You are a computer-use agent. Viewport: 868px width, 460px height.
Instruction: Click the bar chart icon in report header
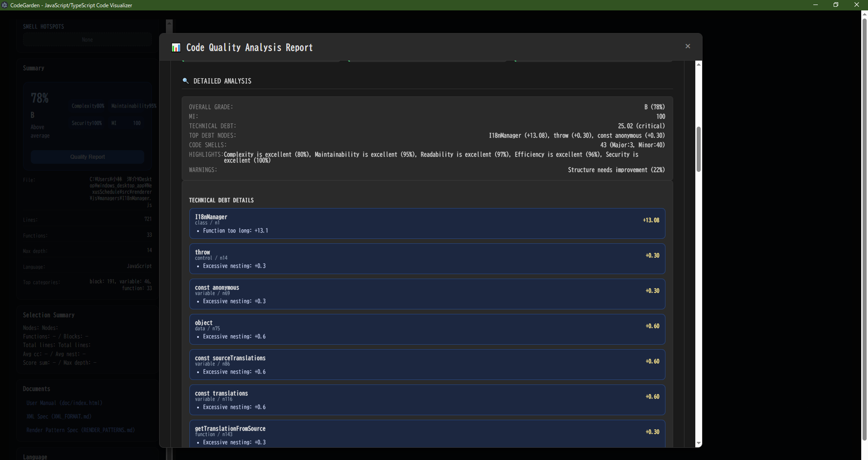click(176, 47)
